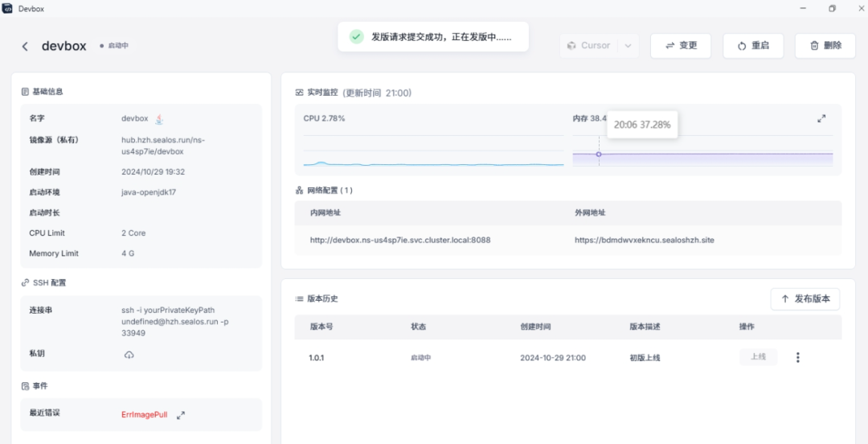Click the 上线 deploy button for 1.0.1

click(758, 357)
